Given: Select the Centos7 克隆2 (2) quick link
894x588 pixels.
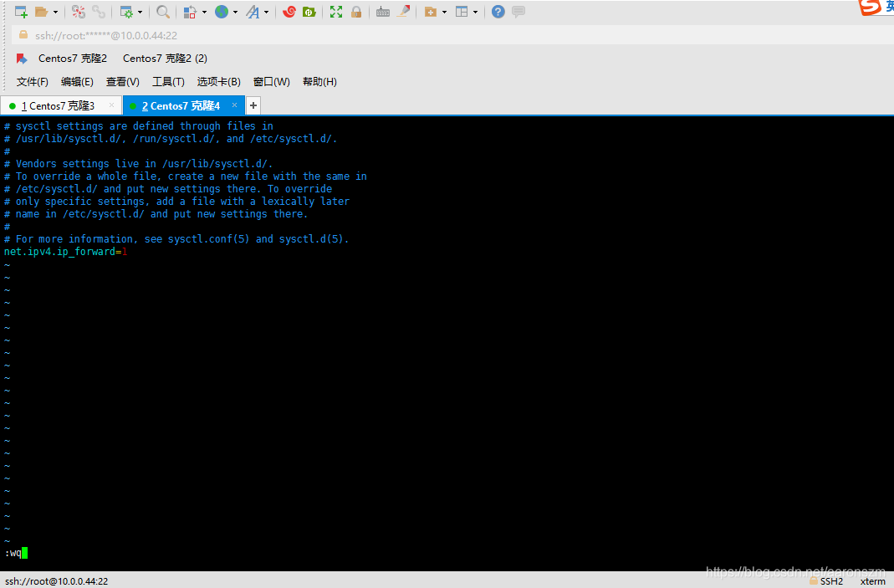Looking at the screenshot, I should pyautogui.click(x=165, y=59).
